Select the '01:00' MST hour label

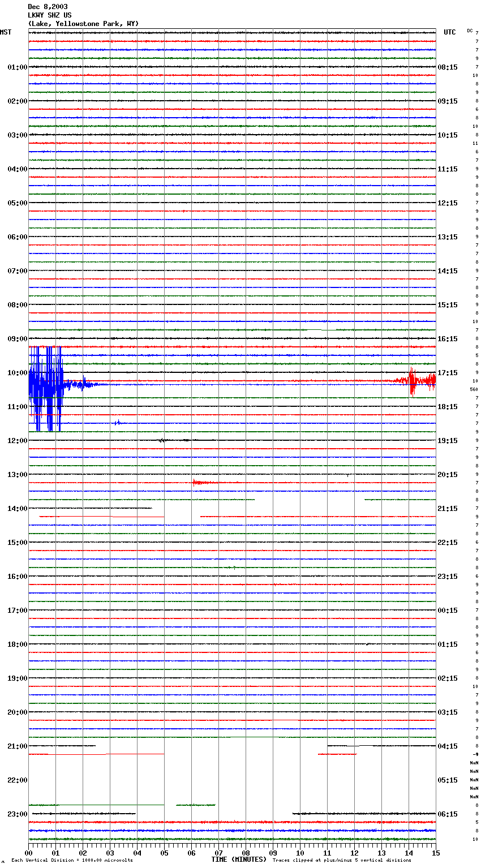tap(18, 67)
